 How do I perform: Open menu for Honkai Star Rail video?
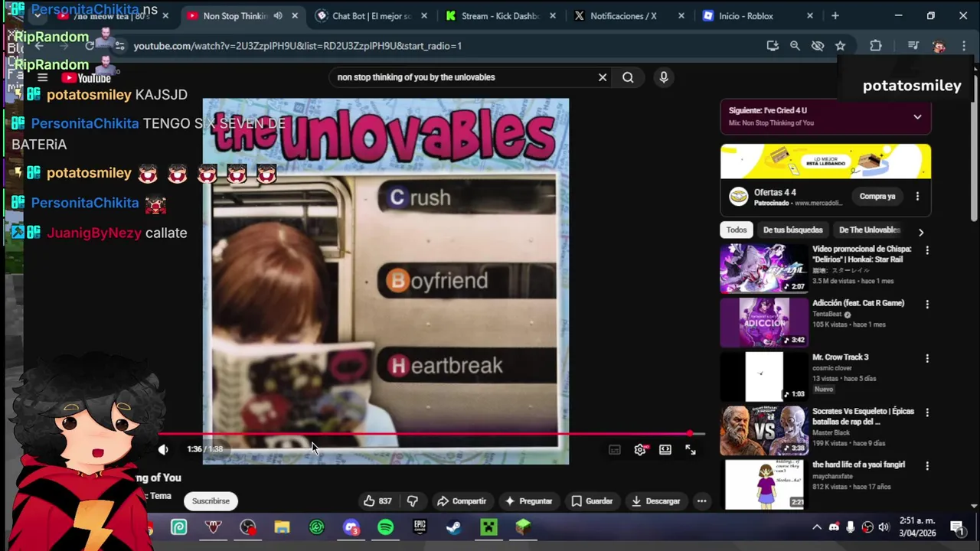click(x=927, y=250)
